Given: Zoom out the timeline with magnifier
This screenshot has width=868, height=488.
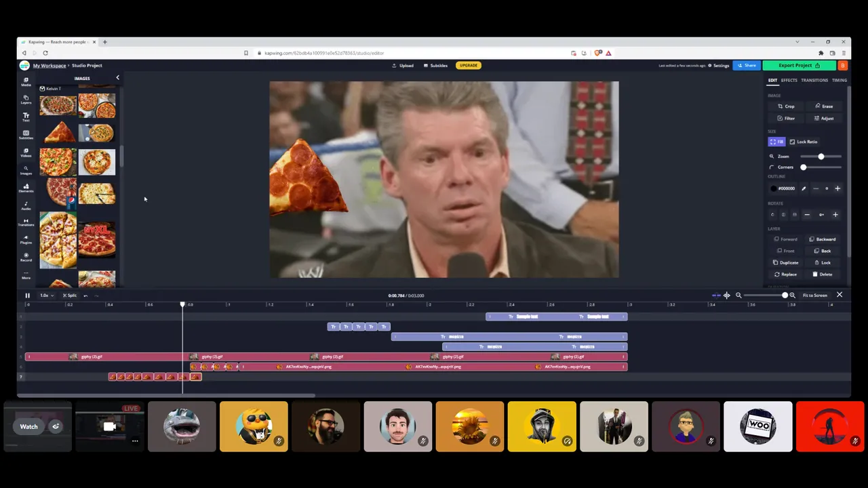Looking at the screenshot, I should [738, 296].
